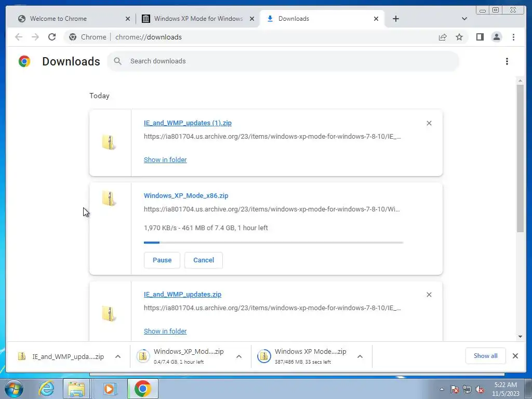Open Chrome's main three-dot menu
The height and width of the screenshot is (399, 532).
[x=513, y=37]
